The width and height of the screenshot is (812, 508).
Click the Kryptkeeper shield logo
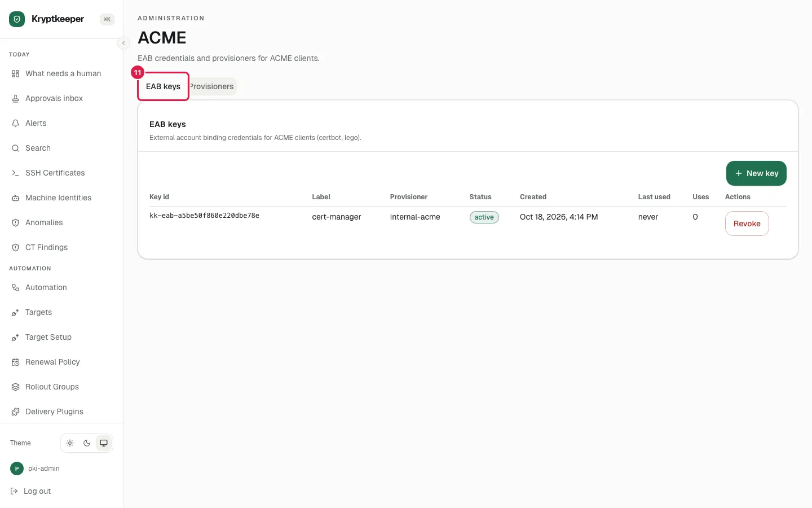click(x=17, y=19)
